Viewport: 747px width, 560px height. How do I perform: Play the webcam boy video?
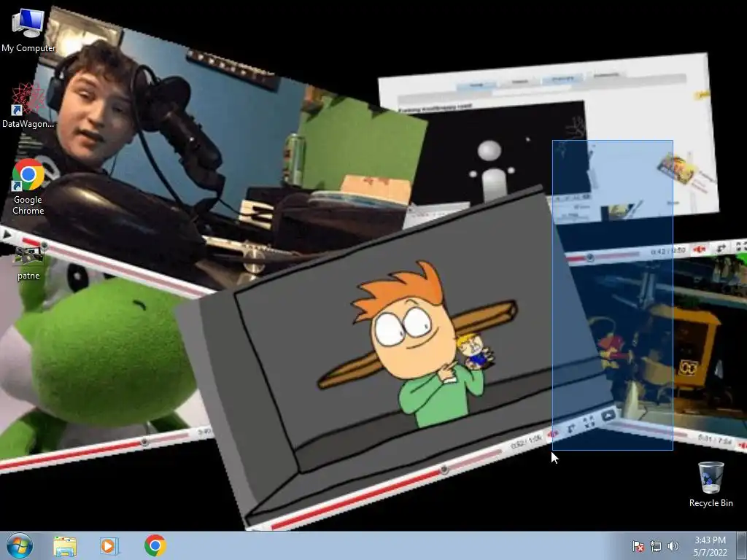coord(7,234)
